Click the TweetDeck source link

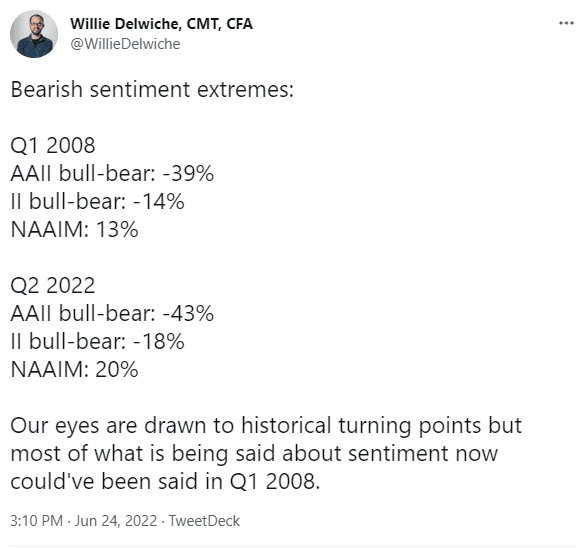tap(204, 521)
